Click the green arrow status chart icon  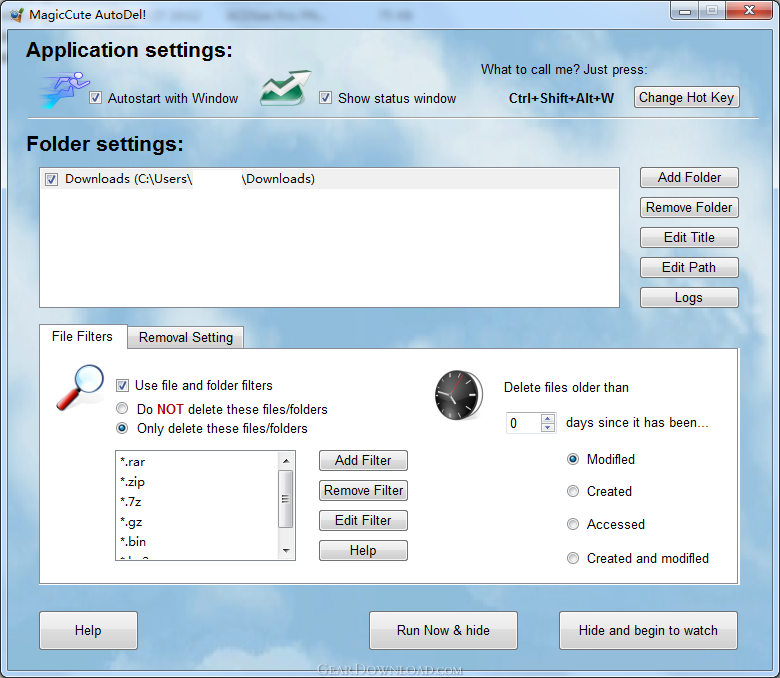285,88
